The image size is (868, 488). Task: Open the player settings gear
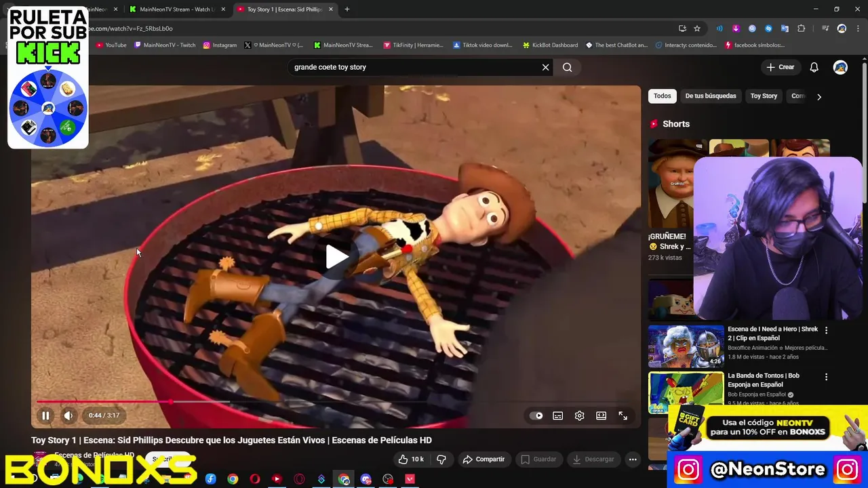point(579,415)
